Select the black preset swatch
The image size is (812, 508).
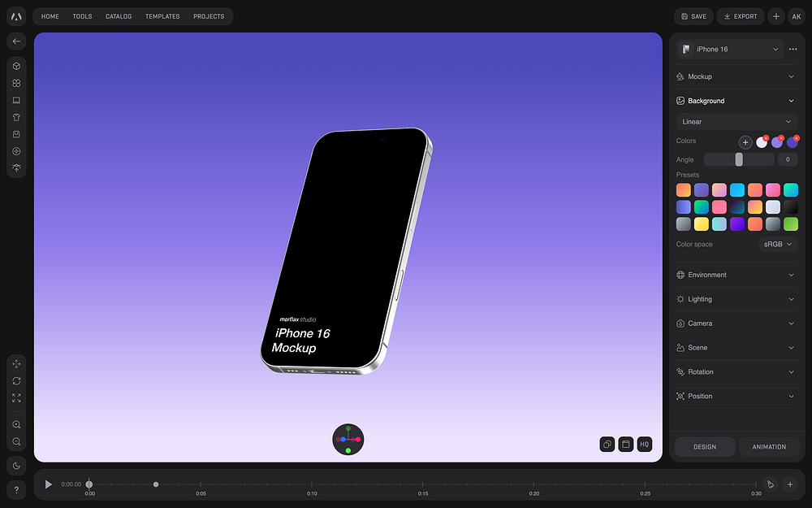pos(791,206)
